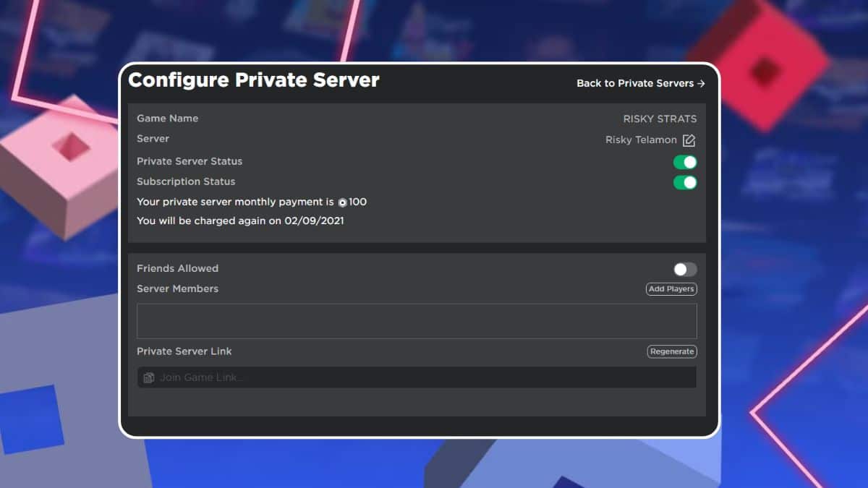Toggle Private Server Status switch off
Screen dimensions: 868x488
pyautogui.click(x=685, y=162)
